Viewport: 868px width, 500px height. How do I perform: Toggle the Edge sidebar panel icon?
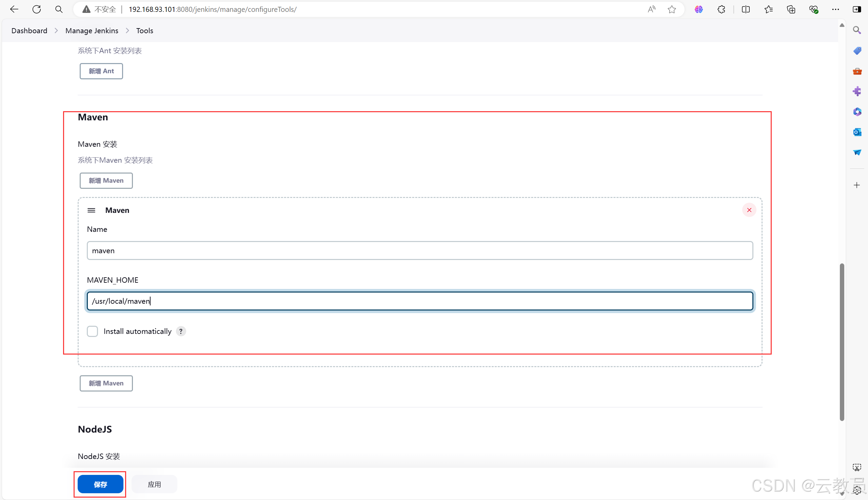(x=857, y=9)
